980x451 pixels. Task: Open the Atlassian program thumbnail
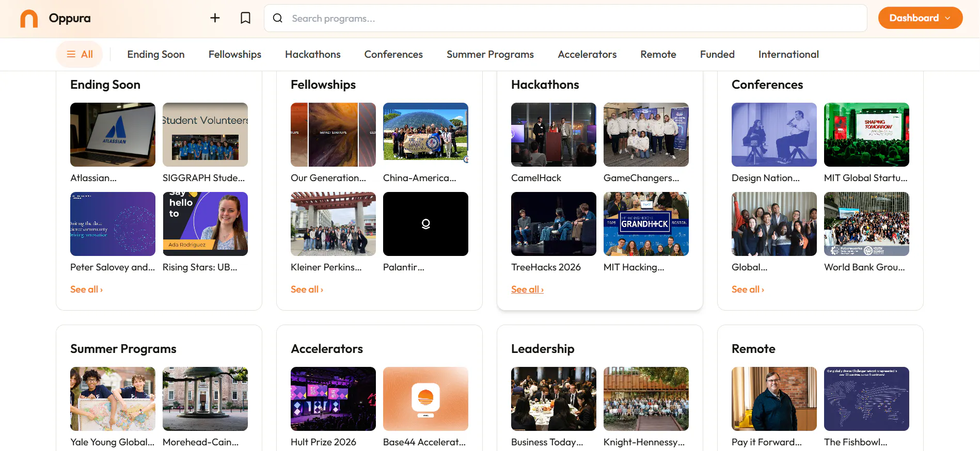[113, 135]
